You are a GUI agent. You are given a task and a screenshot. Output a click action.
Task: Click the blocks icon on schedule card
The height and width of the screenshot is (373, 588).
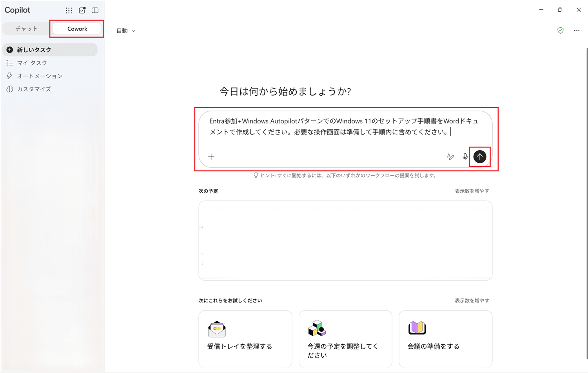coord(317,328)
